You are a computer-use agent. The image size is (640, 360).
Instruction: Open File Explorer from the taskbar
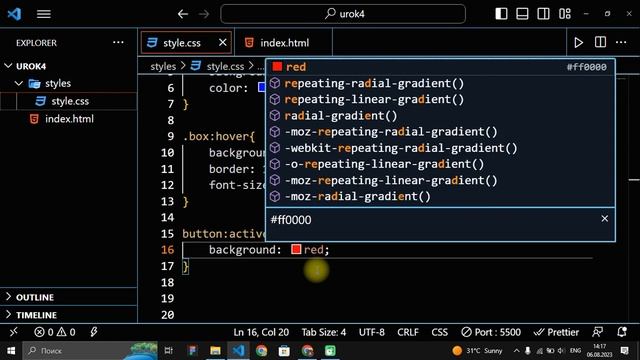pos(215,350)
